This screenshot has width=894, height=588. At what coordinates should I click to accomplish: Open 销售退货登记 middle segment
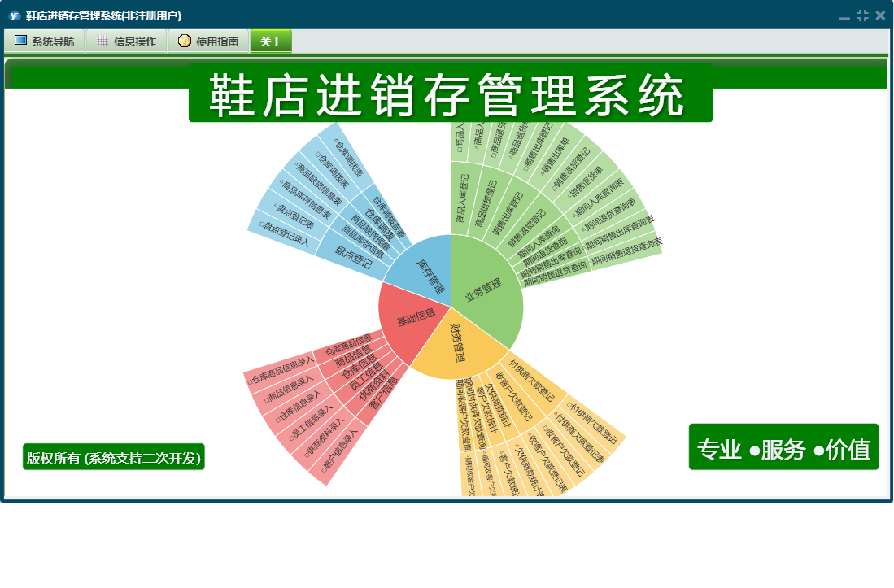tap(526, 227)
